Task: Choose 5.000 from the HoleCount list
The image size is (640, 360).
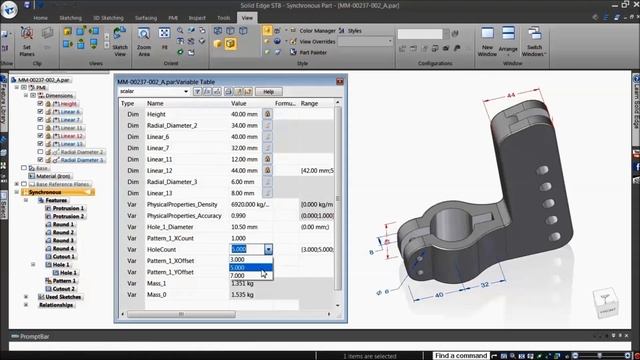Action: coord(251,268)
